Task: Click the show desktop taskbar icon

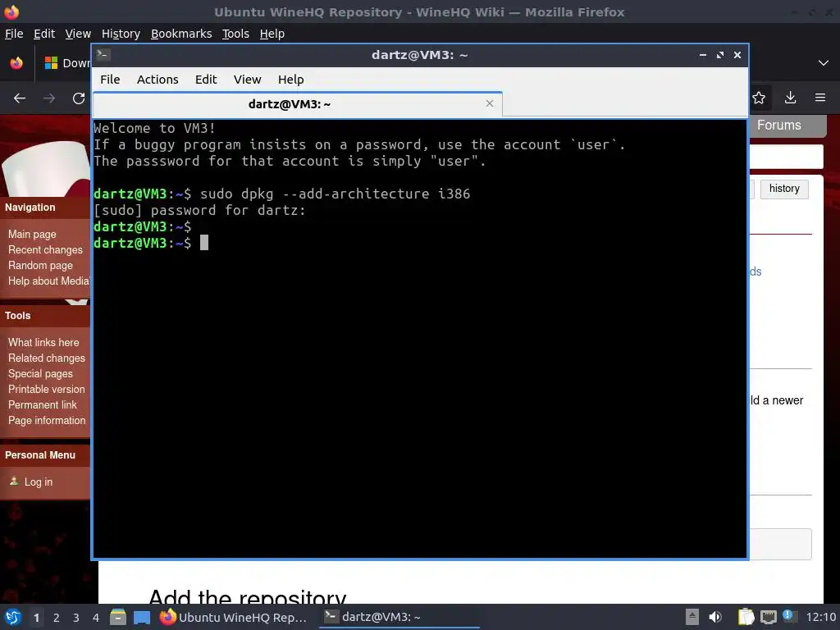Action: pos(142,617)
